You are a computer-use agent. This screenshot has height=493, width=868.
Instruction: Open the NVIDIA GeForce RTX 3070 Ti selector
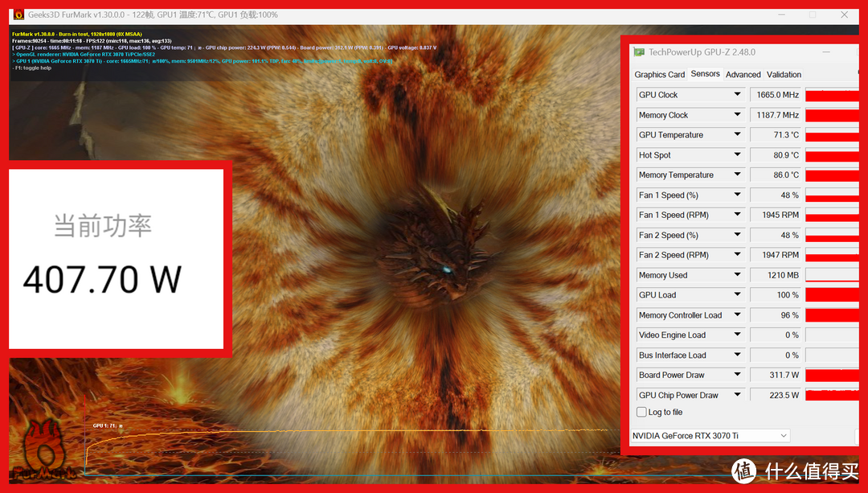(710, 435)
